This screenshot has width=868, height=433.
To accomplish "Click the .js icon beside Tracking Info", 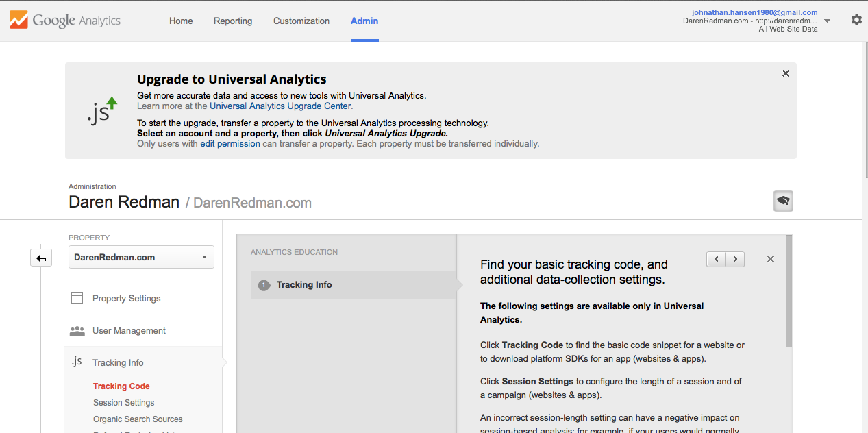I will [x=77, y=362].
